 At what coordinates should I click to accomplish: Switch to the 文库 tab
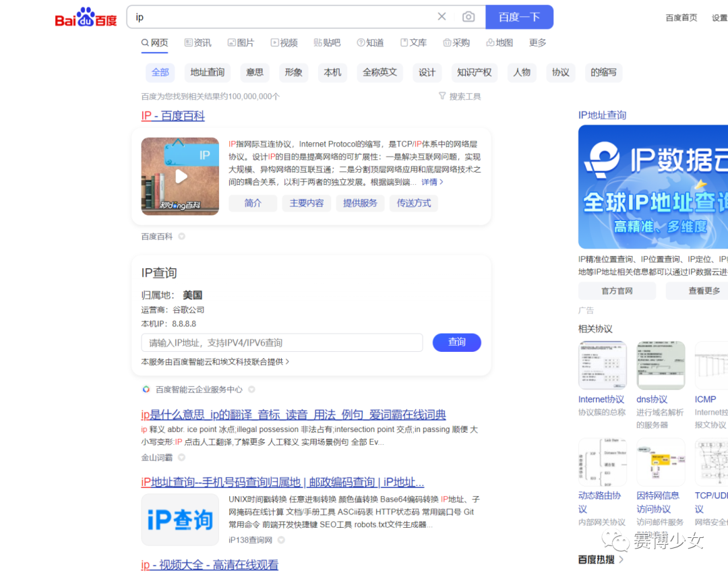click(414, 42)
